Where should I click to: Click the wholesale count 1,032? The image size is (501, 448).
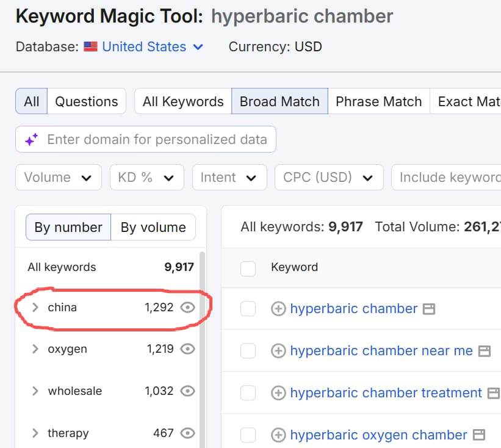tap(159, 391)
